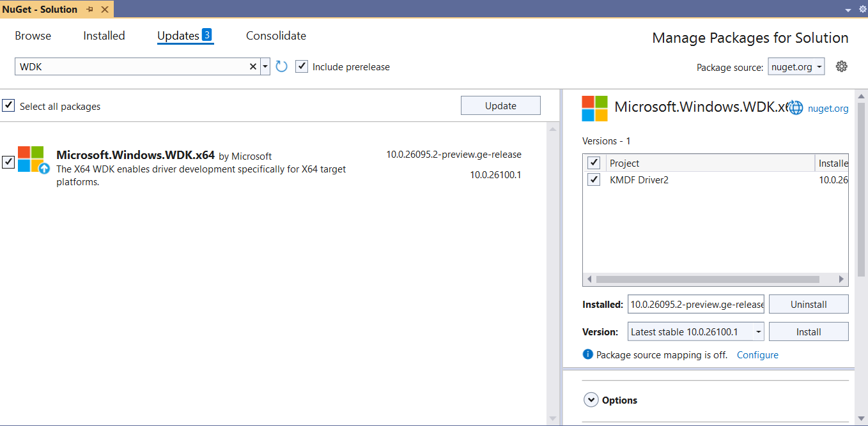Click the project list horizontal scrollbar

(708, 279)
